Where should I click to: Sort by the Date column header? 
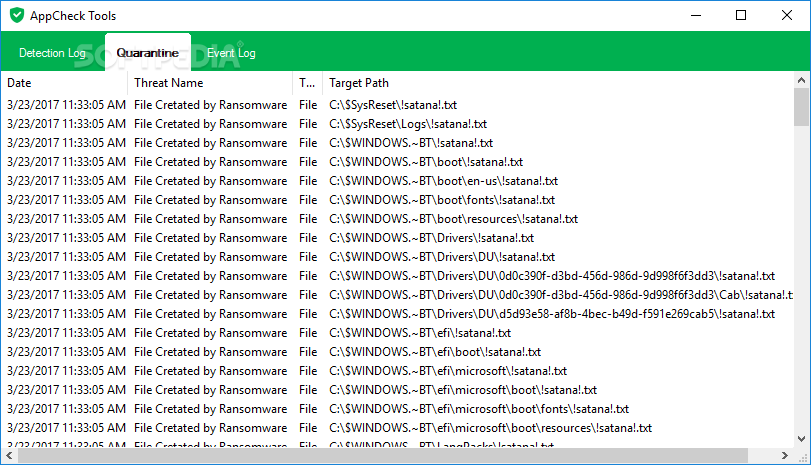coord(64,83)
